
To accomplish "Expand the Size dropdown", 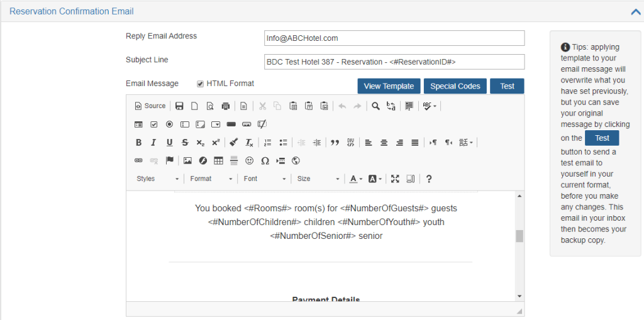I will click(318, 179).
